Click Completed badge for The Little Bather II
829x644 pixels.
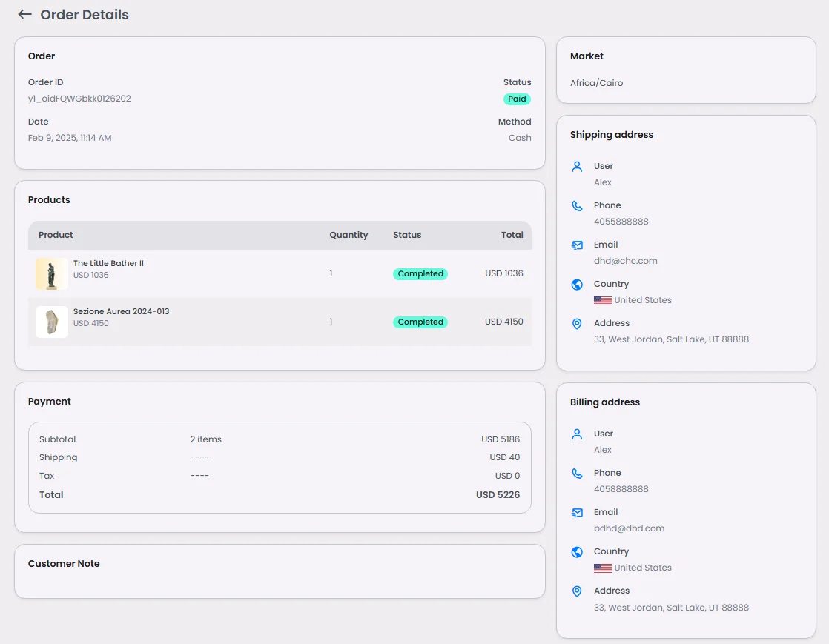tap(420, 274)
